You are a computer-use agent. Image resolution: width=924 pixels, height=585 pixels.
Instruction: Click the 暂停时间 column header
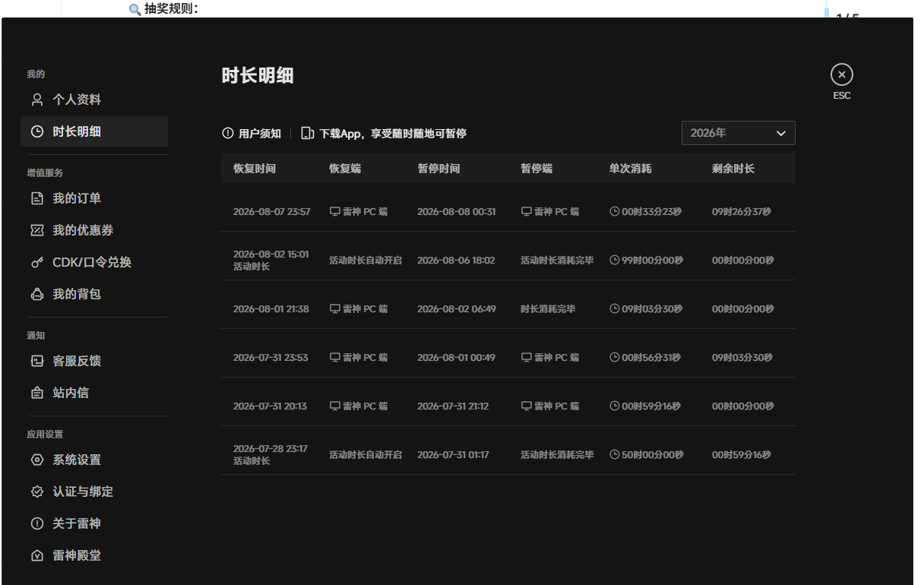[438, 168]
